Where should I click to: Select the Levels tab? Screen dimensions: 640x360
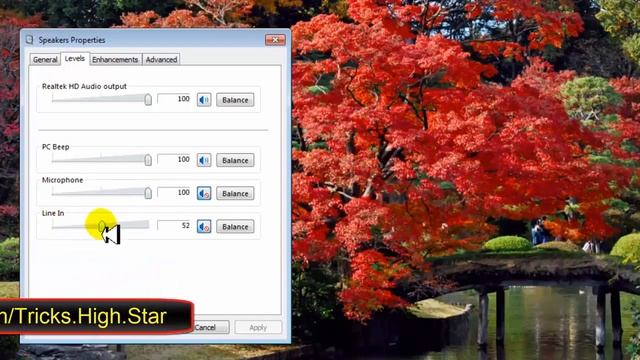75,59
